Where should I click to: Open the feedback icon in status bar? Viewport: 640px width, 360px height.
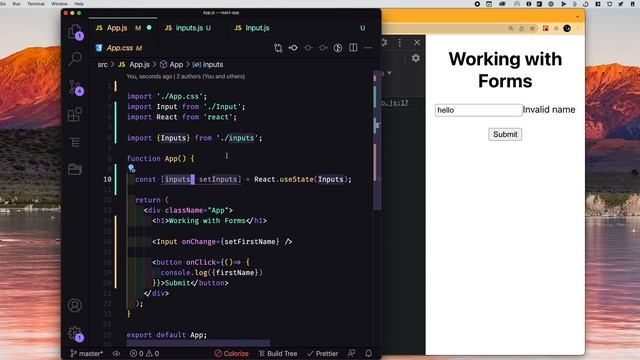(351, 353)
